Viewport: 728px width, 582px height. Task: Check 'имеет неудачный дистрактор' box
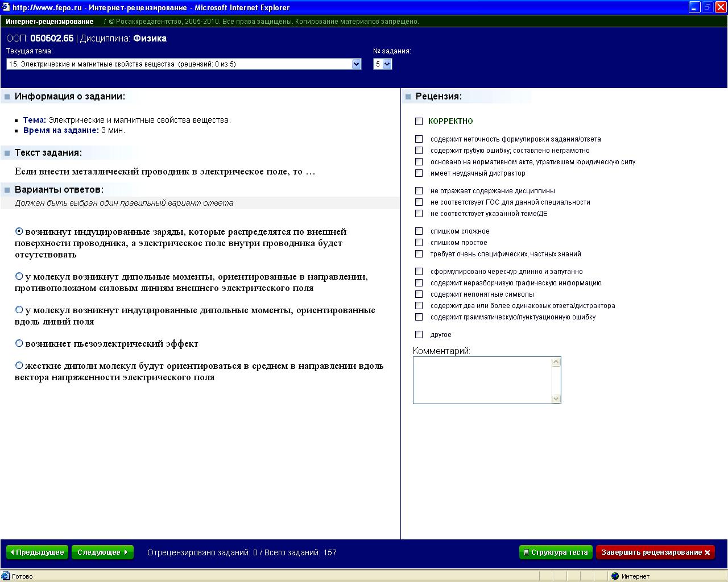(419, 173)
